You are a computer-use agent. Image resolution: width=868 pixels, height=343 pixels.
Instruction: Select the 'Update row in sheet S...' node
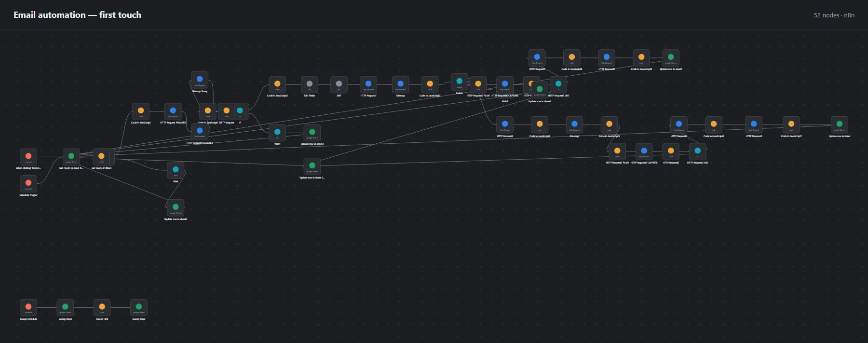tap(312, 167)
